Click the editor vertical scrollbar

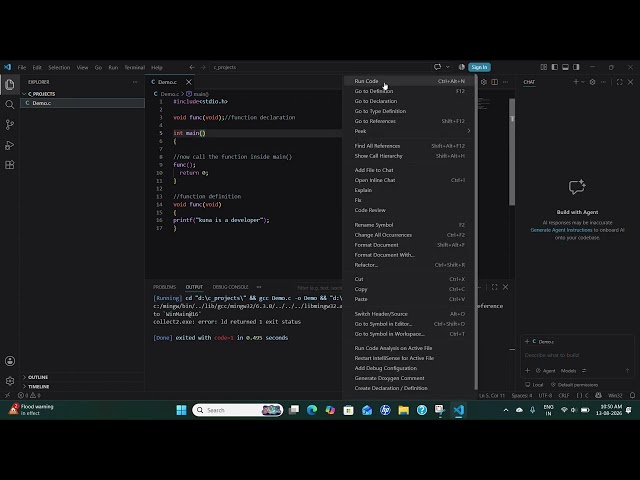(x=512, y=152)
